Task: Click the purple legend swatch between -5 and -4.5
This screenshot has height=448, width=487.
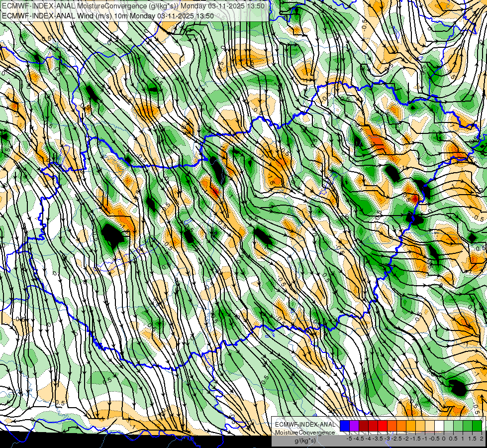Action: click(354, 426)
